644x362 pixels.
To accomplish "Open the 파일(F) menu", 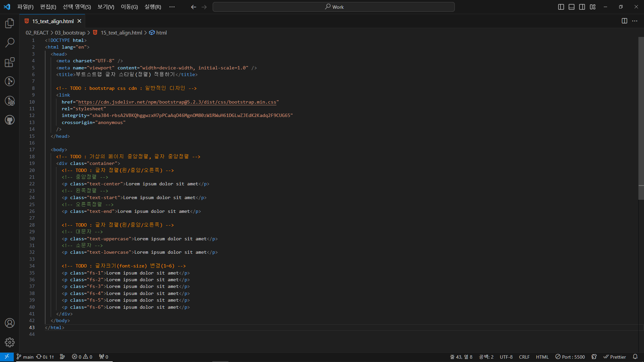I will pos(25,7).
